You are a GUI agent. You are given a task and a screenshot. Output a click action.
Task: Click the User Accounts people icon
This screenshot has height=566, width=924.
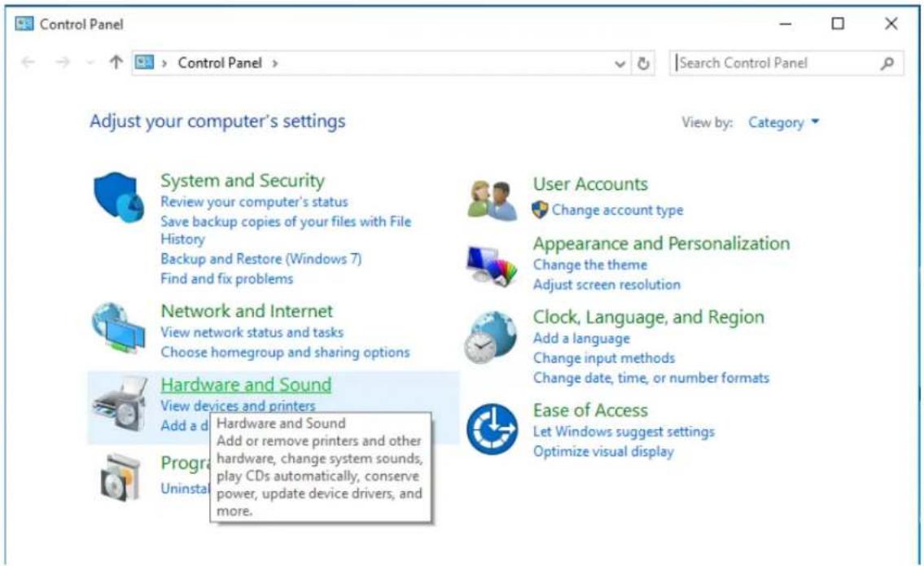click(x=493, y=200)
